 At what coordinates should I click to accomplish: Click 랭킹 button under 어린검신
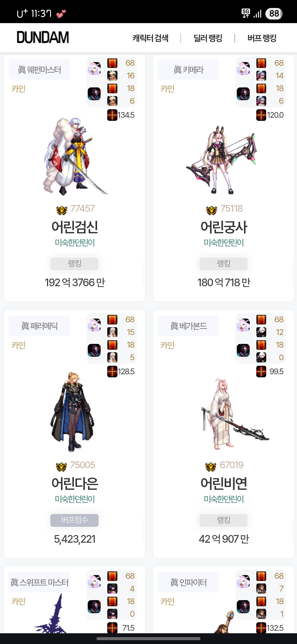point(75,264)
